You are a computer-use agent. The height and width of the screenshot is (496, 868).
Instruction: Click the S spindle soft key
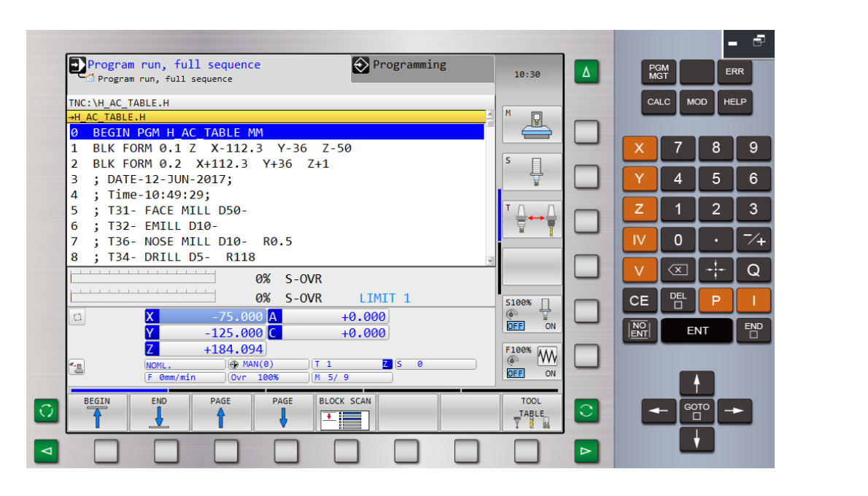pos(532,172)
